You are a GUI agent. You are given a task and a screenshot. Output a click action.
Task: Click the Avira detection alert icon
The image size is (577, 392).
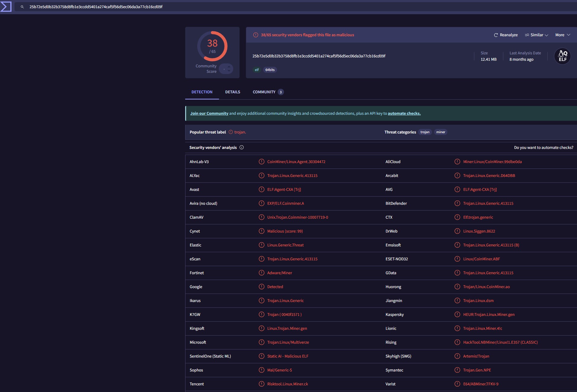[262, 204]
